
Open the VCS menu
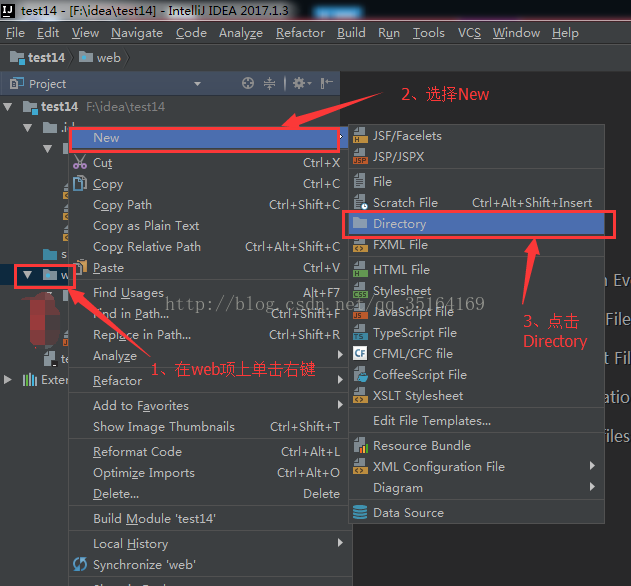click(x=469, y=33)
